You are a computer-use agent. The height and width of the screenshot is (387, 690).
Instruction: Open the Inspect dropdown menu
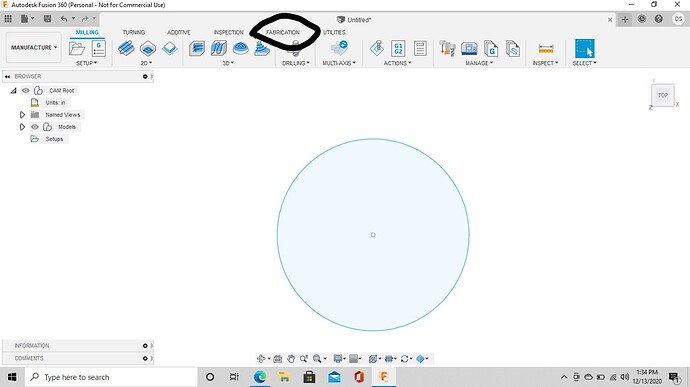click(x=545, y=63)
